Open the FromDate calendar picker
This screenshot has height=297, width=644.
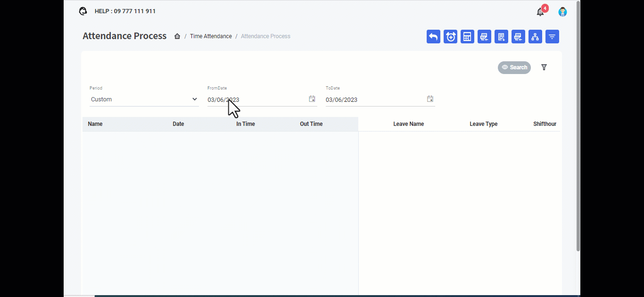click(312, 99)
